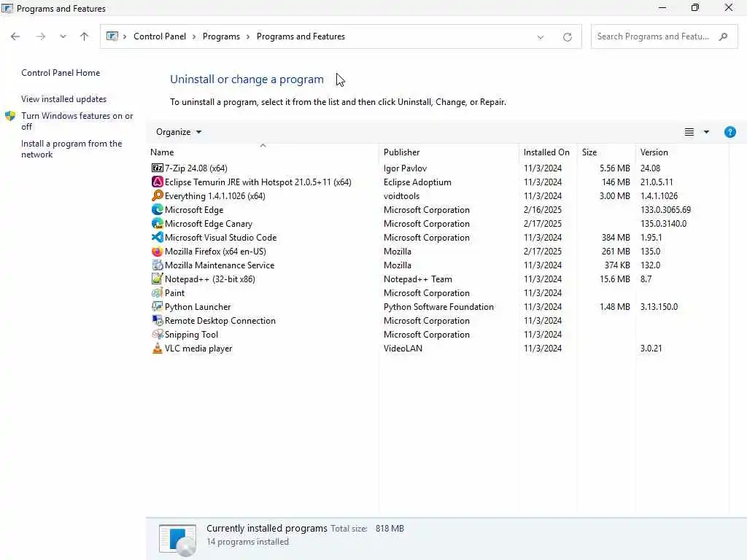747x560 pixels.
Task: Select the Python Launcher name
Action: click(x=198, y=307)
